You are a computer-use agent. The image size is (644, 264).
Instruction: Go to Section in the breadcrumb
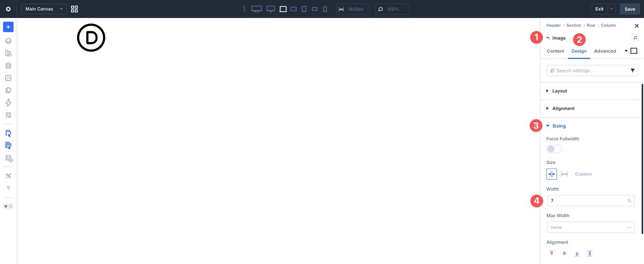573,25
